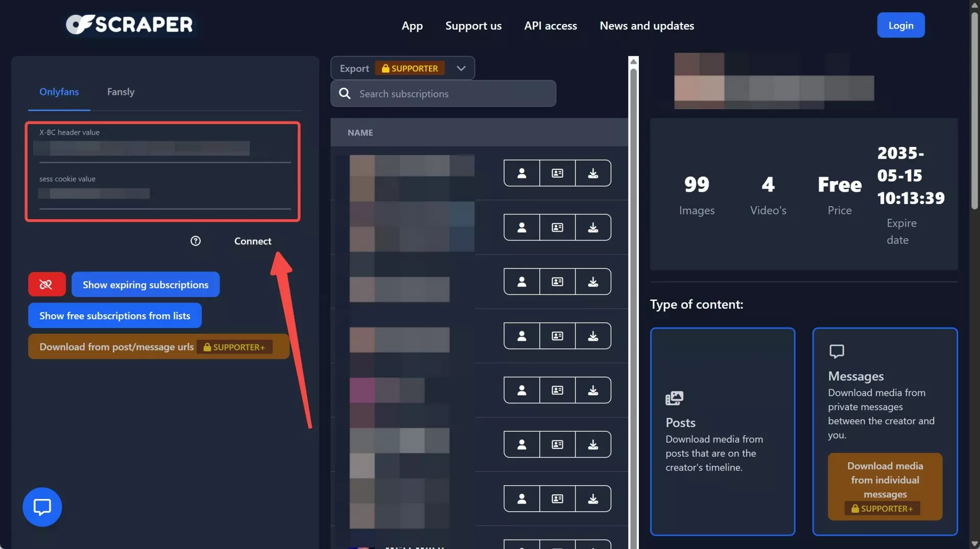Click the page scrollbar up arrow
The image size is (980, 549).
(974, 5)
